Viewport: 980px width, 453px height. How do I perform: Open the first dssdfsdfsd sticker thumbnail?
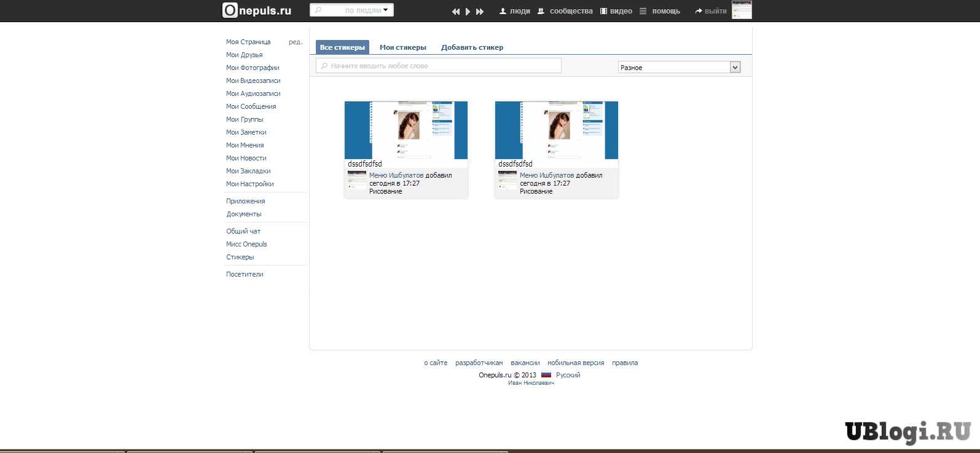406,130
